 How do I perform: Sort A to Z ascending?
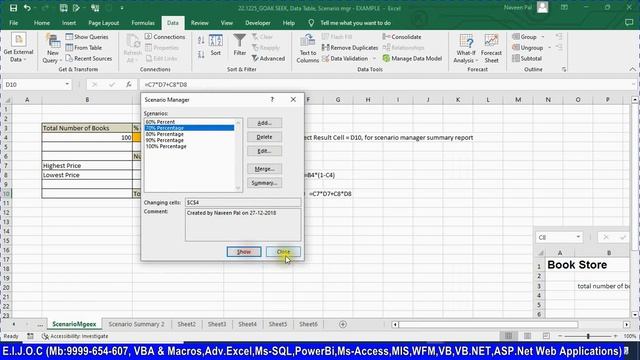[201, 40]
